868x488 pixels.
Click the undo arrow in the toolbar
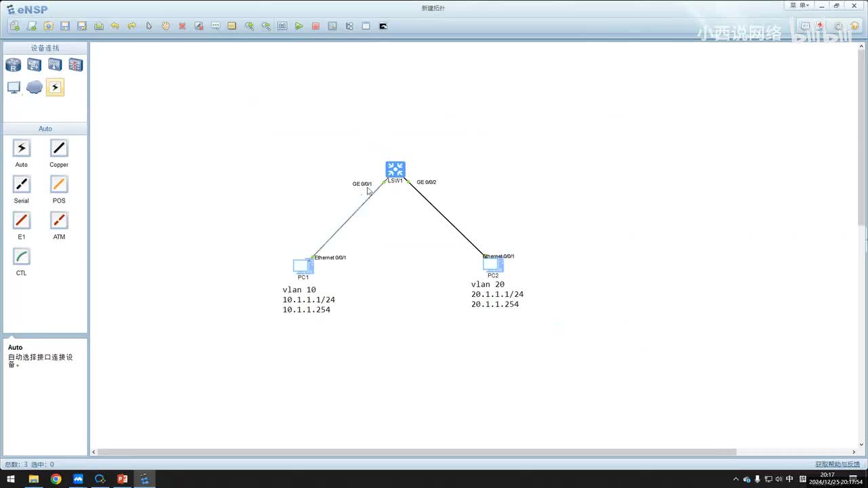(x=115, y=26)
